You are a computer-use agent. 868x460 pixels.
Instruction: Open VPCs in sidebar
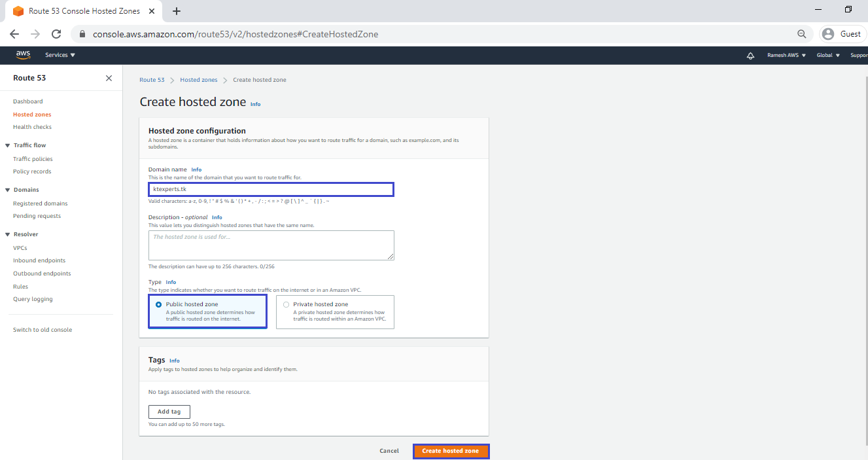point(20,248)
